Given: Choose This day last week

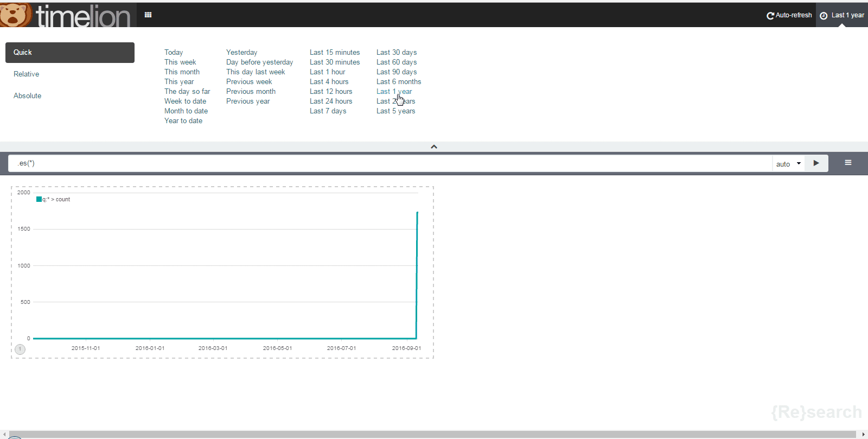Looking at the screenshot, I should (x=256, y=72).
